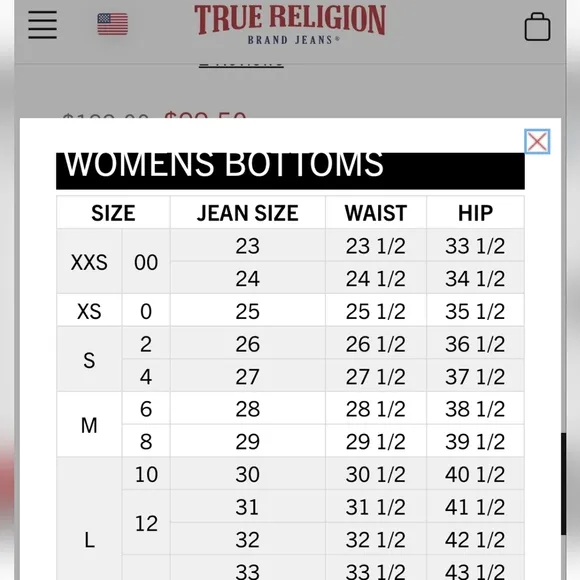Select the JEAN SIZE column header
Viewport: 580px width, 580px height.
[248, 213]
